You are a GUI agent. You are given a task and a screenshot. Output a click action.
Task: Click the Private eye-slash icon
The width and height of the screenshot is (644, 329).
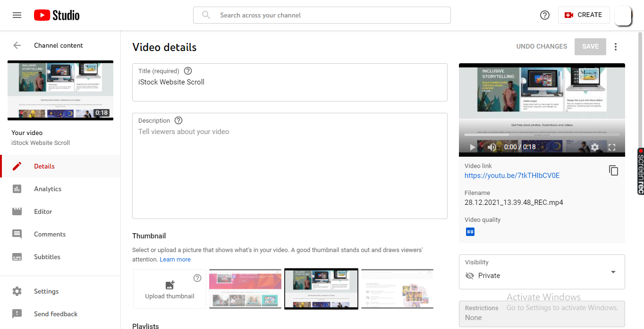coord(469,276)
